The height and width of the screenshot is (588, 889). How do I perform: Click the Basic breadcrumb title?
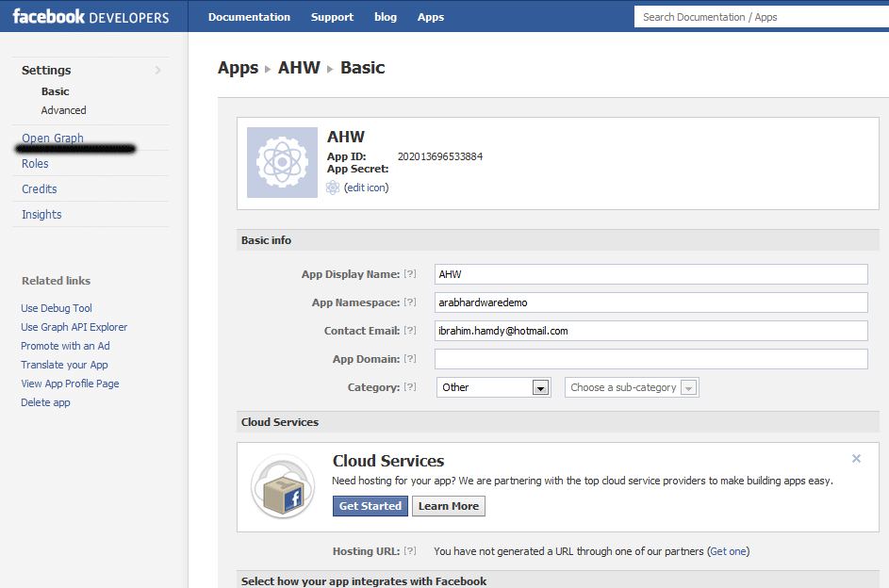[x=363, y=68]
